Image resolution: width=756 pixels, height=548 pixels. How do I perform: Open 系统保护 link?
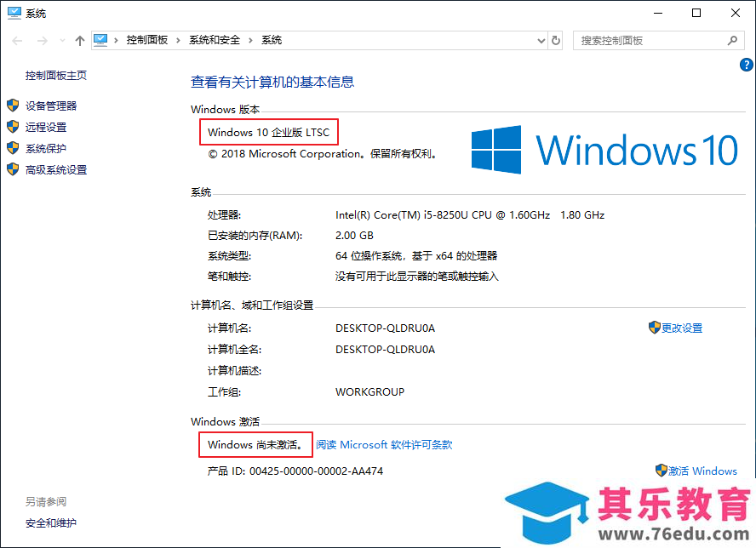pyautogui.click(x=46, y=148)
